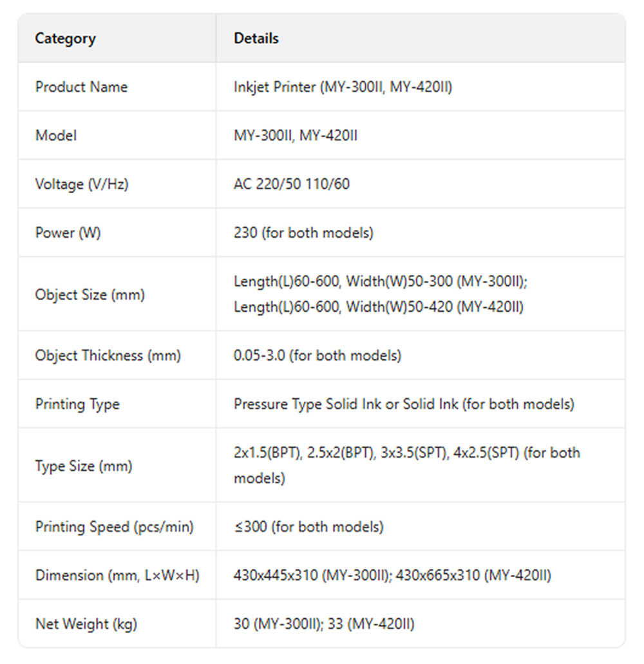
Task: Select the Product Name row label
Action: tap(81, 87)
